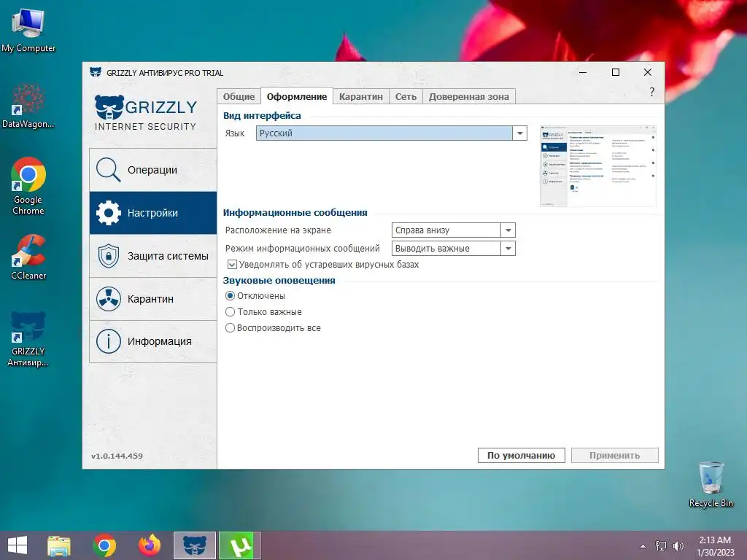Click the help question mark icon
Viewport: 747px width, 560px height.
coord(651,92)
